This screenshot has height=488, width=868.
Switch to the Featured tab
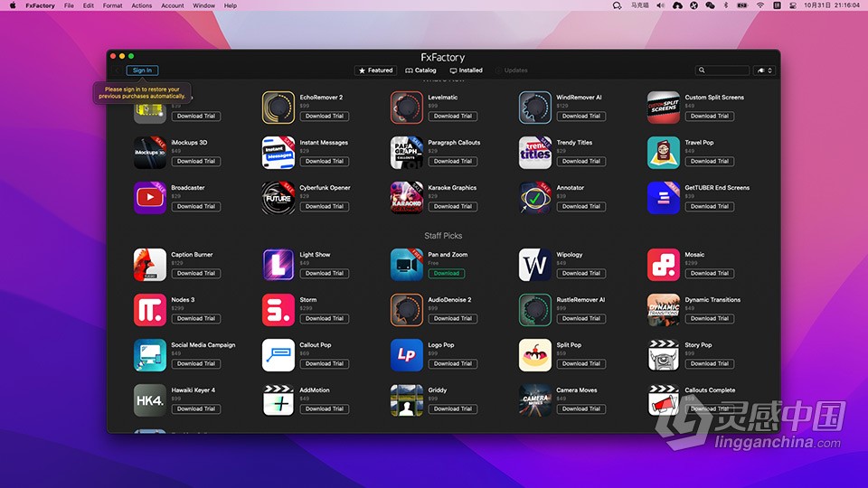point(375,70)
